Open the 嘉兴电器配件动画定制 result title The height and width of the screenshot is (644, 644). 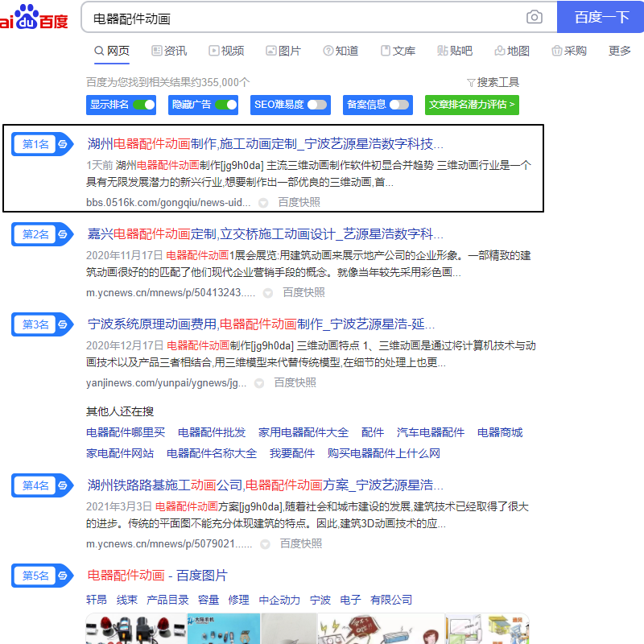[266, 234]
